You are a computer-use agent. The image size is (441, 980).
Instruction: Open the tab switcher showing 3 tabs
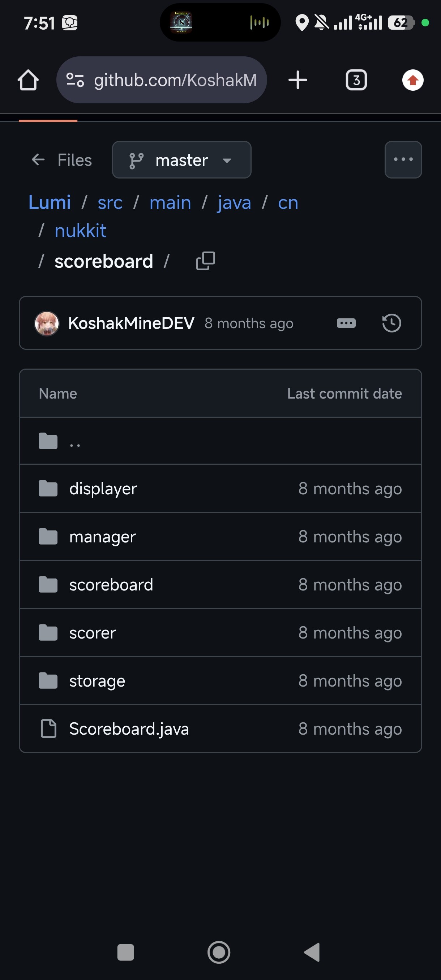(356, 80)
